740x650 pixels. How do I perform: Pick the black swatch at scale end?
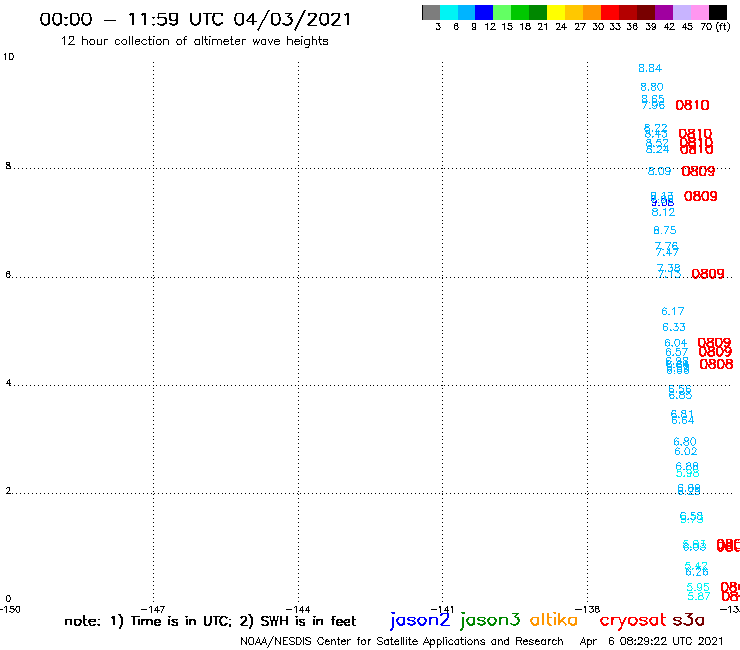point(718,12)
